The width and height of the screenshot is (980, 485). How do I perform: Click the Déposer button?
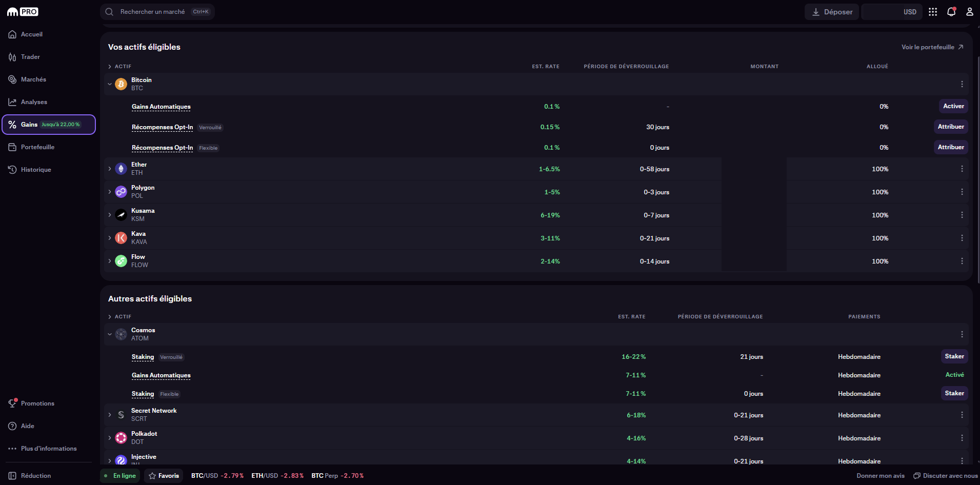tap(831, 12)
